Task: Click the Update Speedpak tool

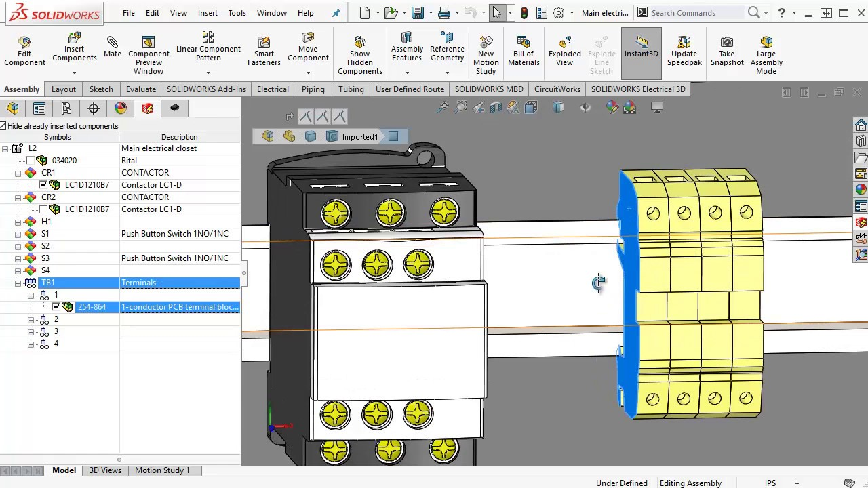Action: coord(684,52)
